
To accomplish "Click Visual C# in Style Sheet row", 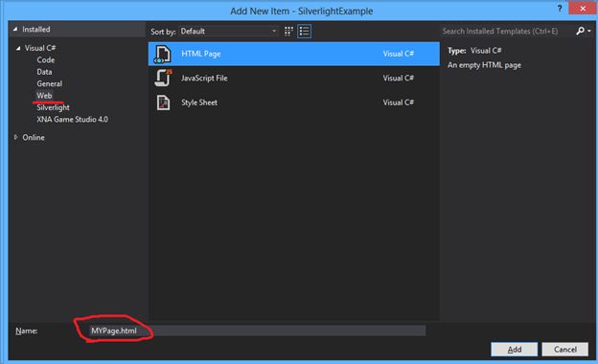I will [x=399, y=102].
